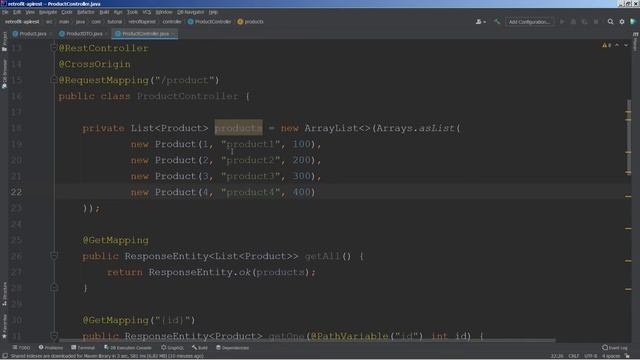
Task: Open the Terminal tool window
Action: [83, 348]
